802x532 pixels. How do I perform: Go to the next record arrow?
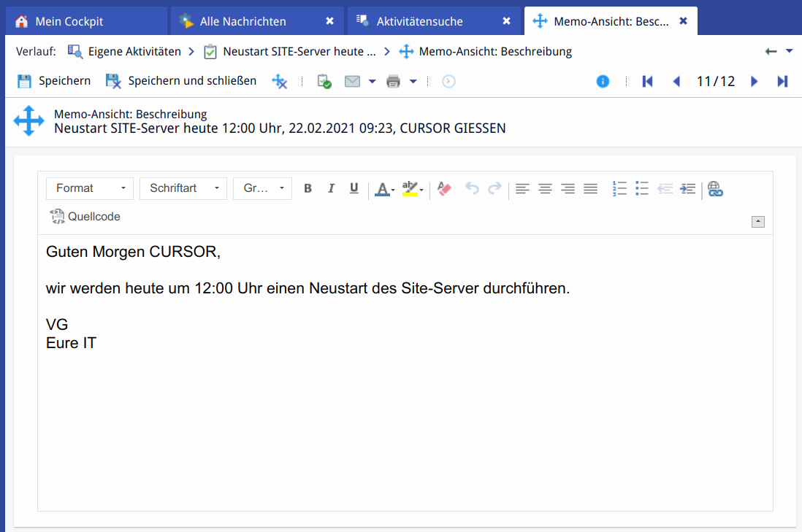point(755,81)
